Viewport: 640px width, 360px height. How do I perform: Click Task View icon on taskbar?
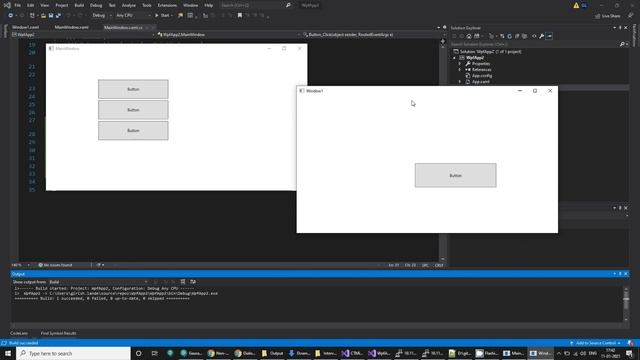coord(154,353)
